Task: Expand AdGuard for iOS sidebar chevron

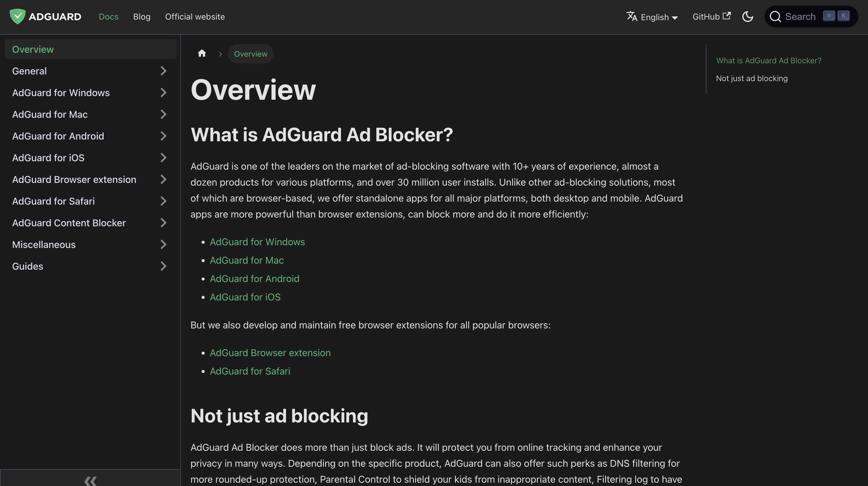Action: pos(163,158)
